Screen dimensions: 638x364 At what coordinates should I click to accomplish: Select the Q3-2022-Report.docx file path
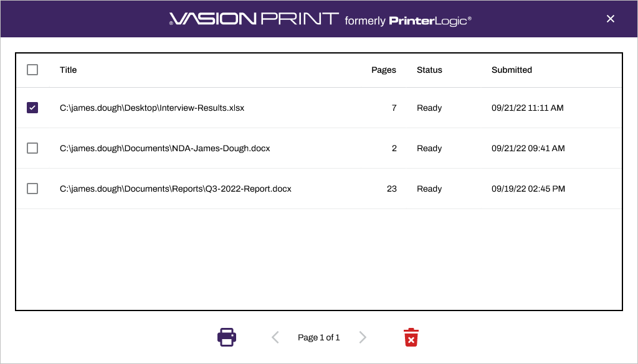point(175,189)
